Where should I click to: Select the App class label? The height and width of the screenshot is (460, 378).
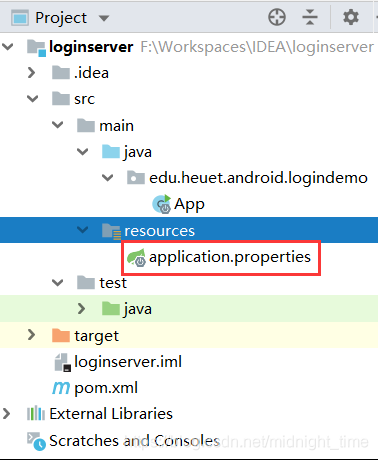pos(189,205)
